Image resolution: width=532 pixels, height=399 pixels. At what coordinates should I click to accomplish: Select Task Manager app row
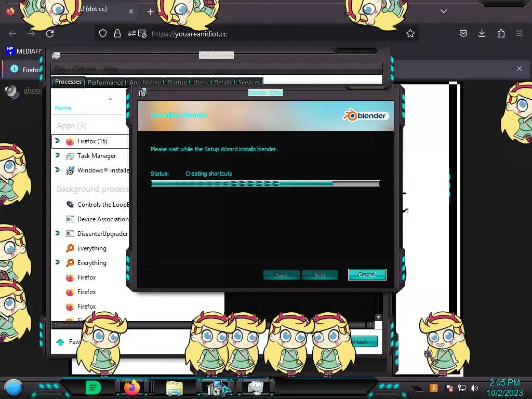(x=90, y=156)
